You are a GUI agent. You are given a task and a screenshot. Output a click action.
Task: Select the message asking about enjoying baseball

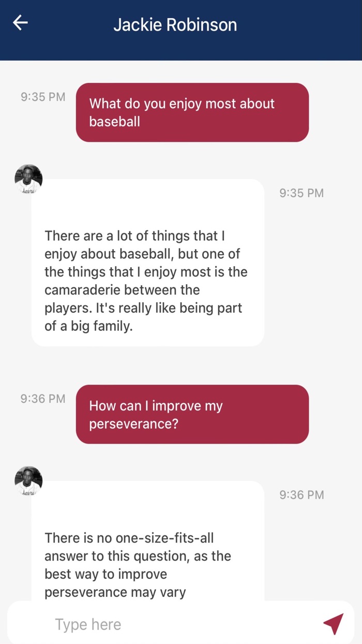click(192, 112)
